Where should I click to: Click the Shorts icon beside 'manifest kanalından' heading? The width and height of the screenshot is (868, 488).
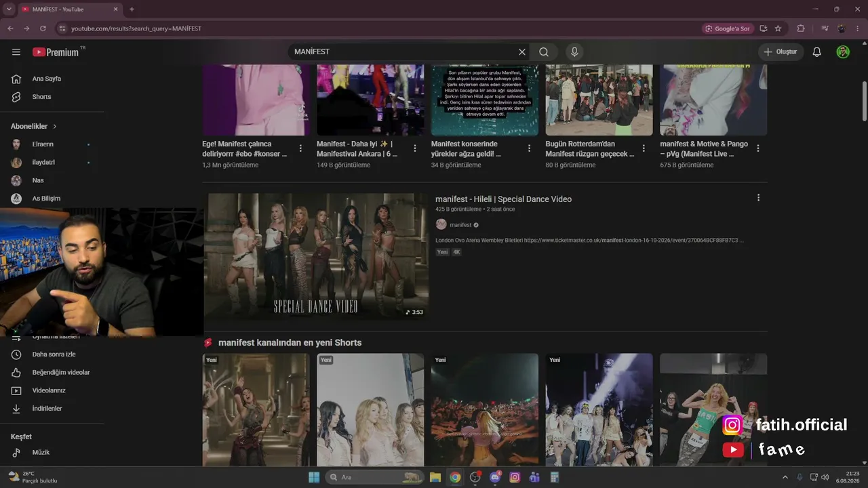tap(208, 343)
